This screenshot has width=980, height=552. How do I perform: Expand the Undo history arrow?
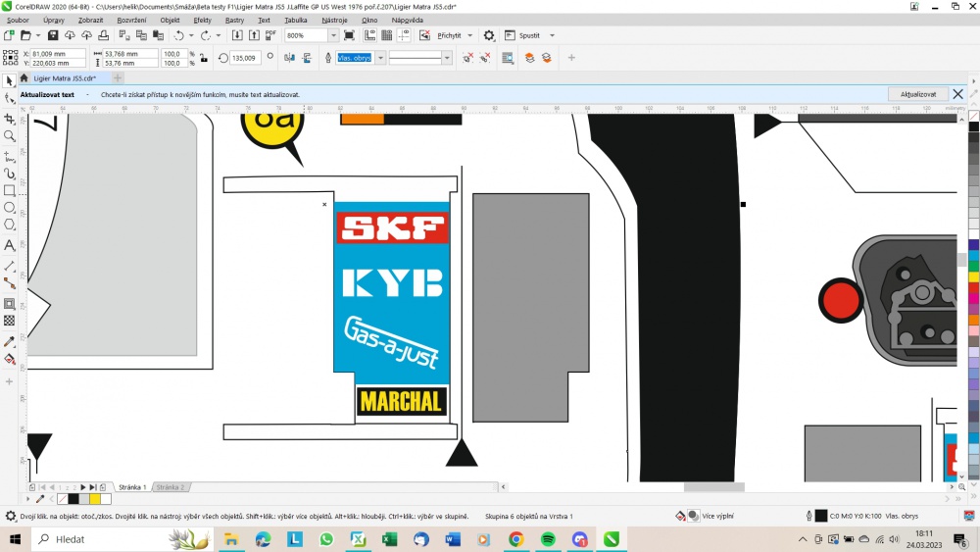click(x=191, y=35)
